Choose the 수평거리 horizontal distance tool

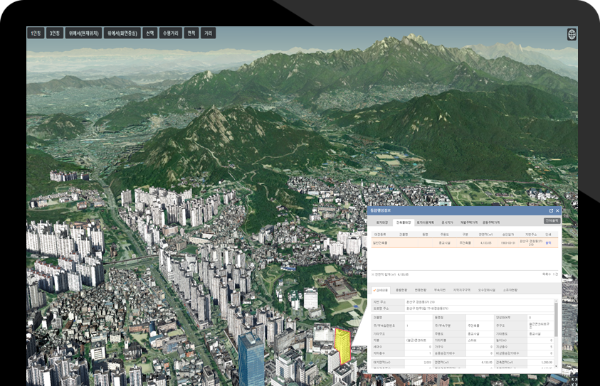[x=171, y=33]
